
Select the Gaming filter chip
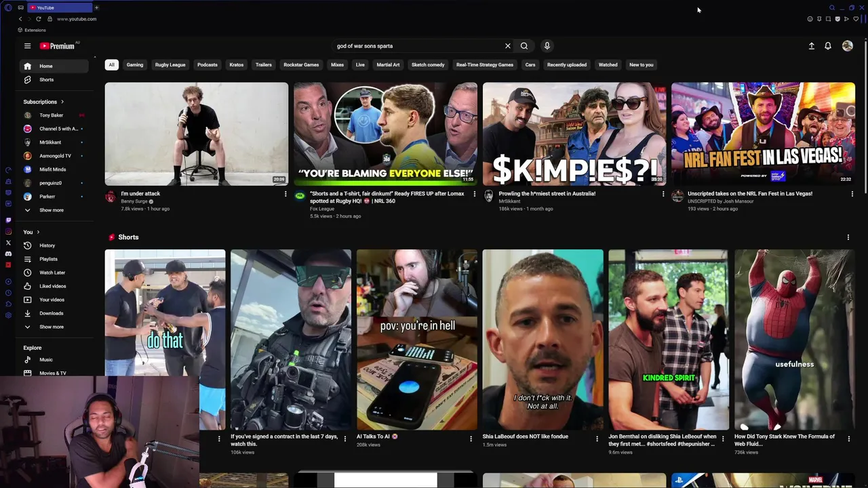tap(135, 64)
